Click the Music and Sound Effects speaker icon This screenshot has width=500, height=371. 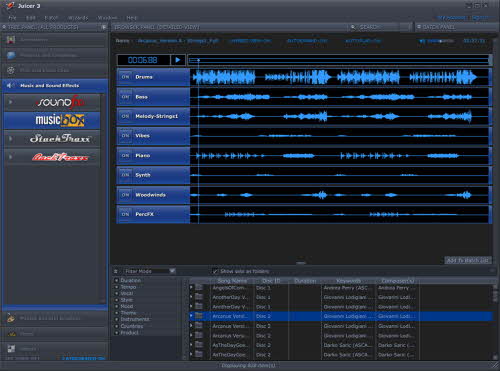[x=10, y=86]
